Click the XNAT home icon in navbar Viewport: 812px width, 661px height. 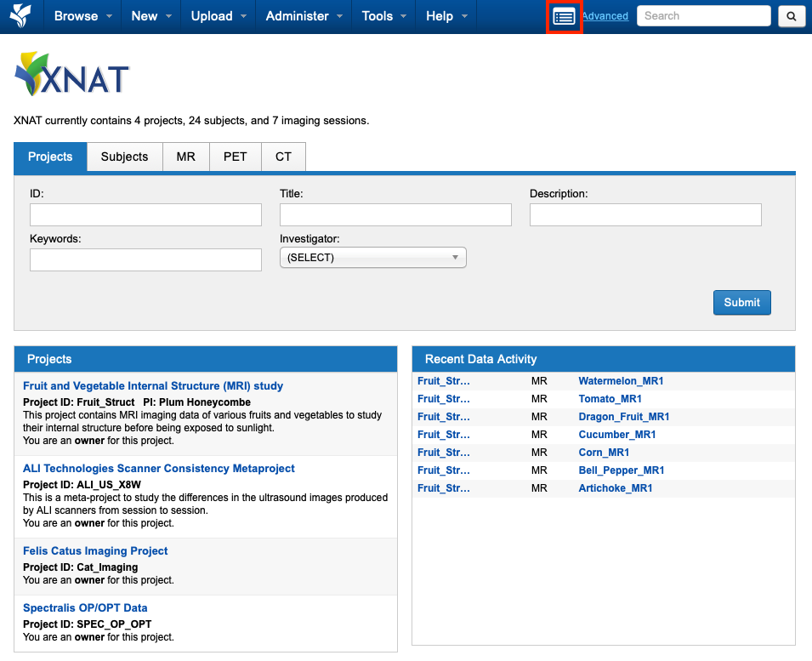20,16
